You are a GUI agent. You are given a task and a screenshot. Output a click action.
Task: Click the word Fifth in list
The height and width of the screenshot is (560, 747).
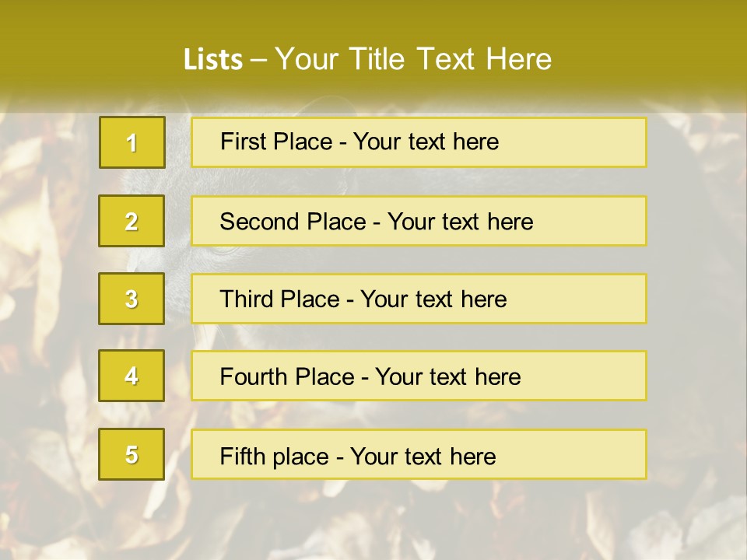[242, 456]
